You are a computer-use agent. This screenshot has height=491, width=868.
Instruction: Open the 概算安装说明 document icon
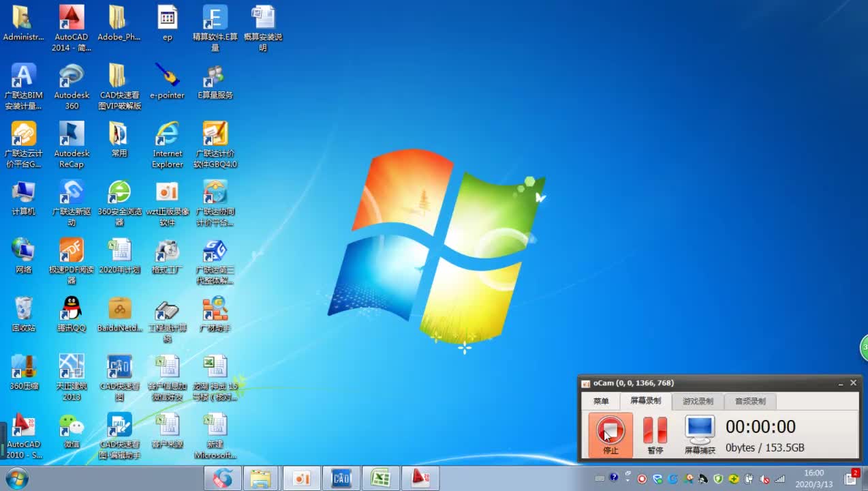click(263, 29)
